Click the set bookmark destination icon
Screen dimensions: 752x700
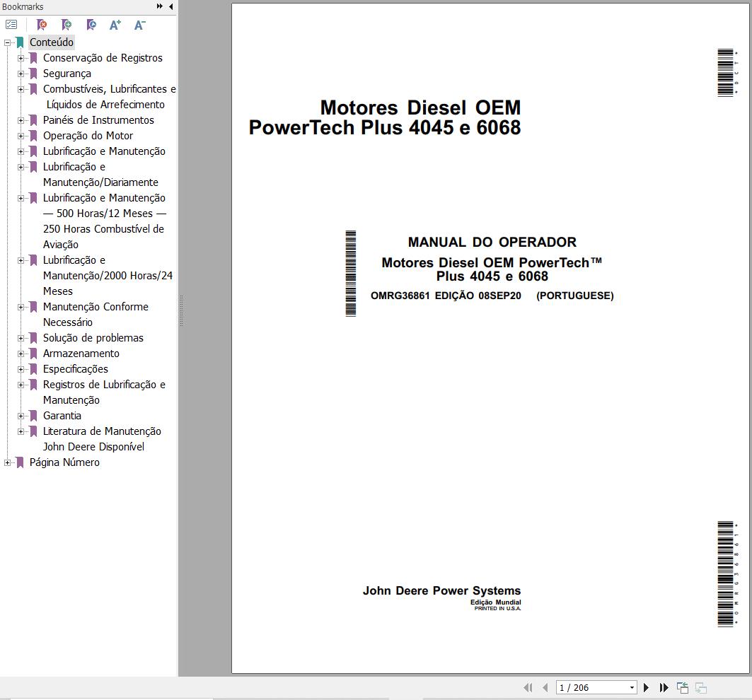point(91,25)
